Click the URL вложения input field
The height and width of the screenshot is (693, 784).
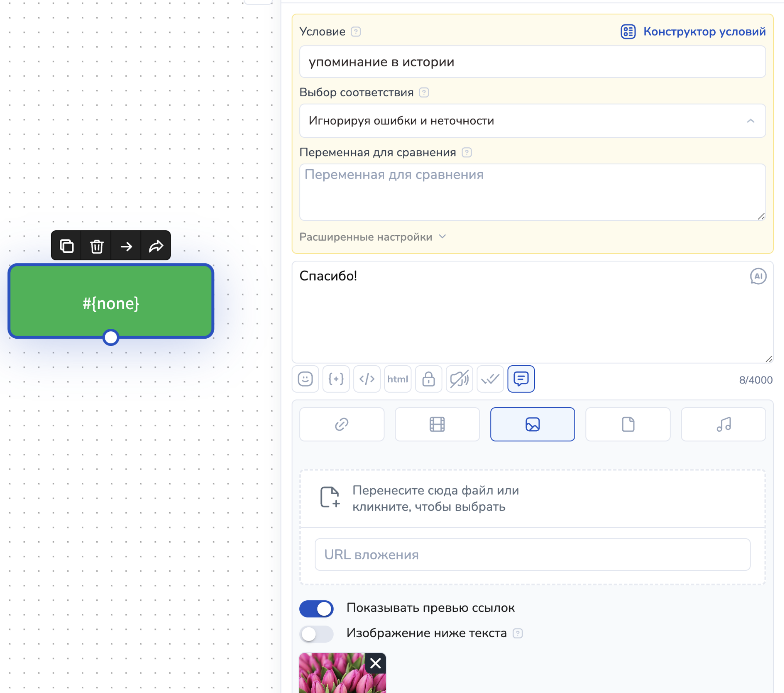(532, 555)
